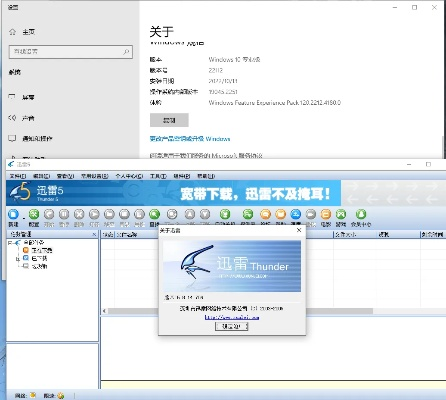Open the 更改产品密钥或升级 Windows link
This screenshot has width=446, height=400.
click(x=190, y=139)
